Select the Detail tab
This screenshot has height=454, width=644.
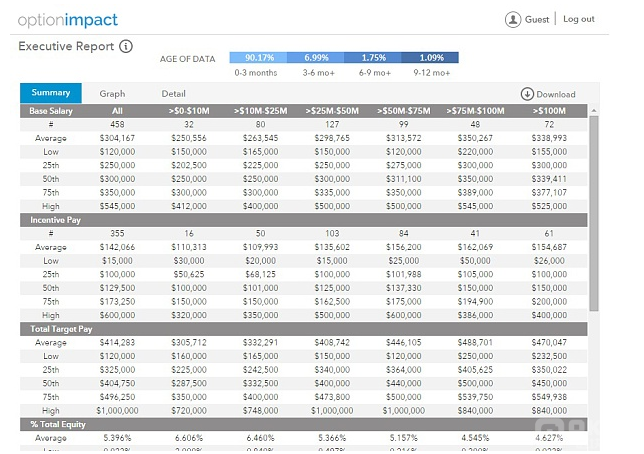(x=174, y=94)
